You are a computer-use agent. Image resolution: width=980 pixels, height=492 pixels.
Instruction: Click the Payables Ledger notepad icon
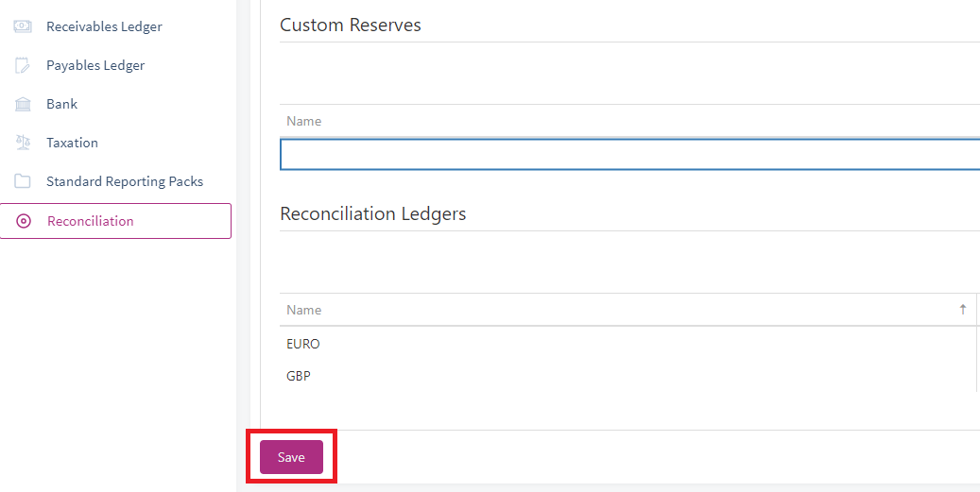pyautogui.click(x=23, y=65)
